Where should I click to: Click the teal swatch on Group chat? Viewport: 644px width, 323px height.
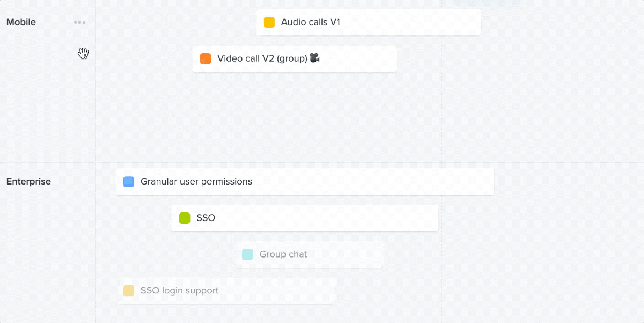pyautogui.click(x=247, y=254)
